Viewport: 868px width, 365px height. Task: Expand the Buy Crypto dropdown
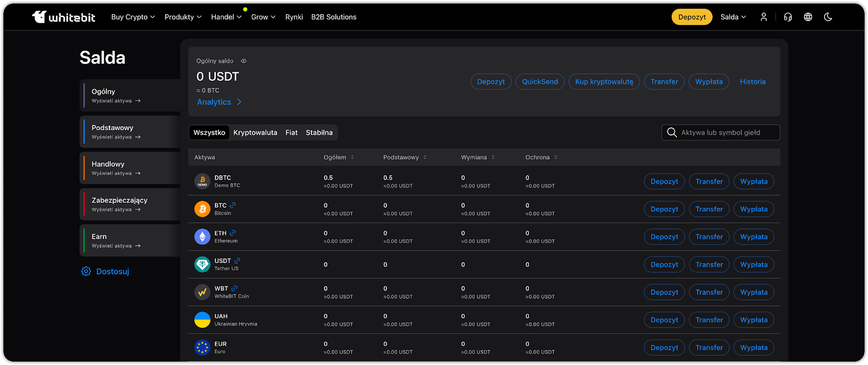click(133, 17)
